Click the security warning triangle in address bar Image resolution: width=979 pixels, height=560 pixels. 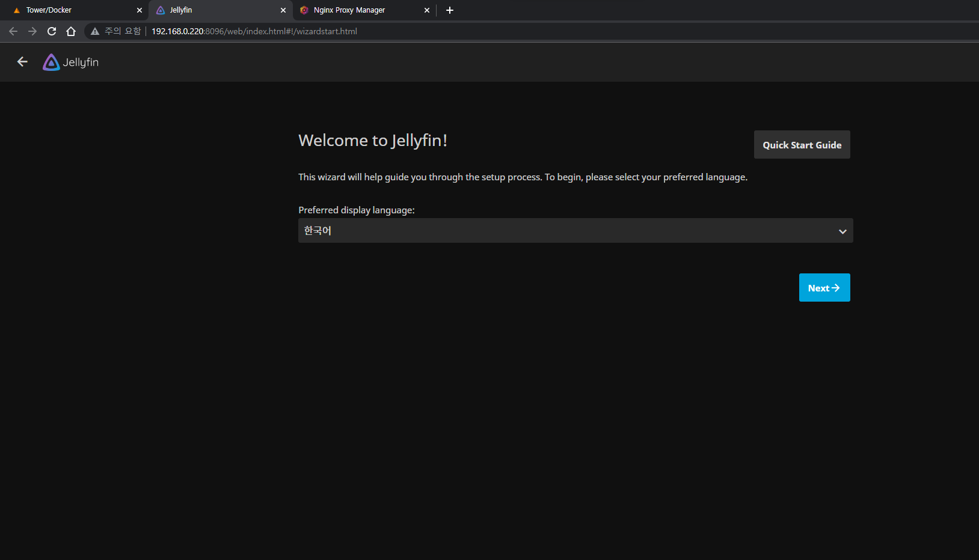(x=95, y=31)
